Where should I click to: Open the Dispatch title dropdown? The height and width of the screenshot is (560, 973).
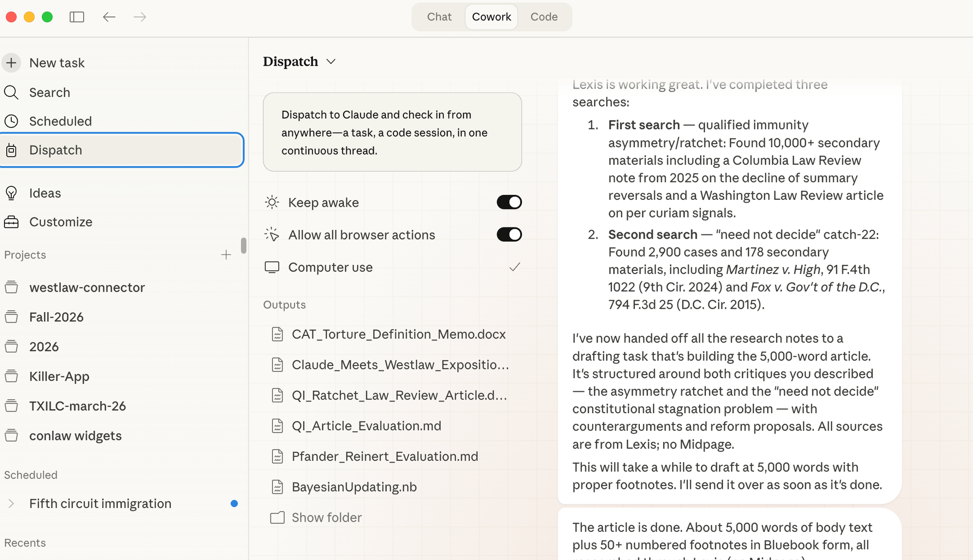pyautogui.click(x=331, y=62)
